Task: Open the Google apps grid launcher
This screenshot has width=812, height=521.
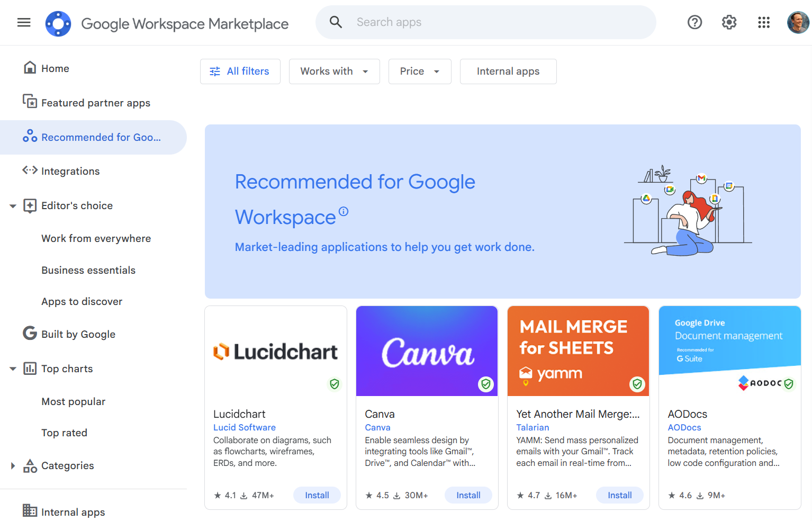Action: [x=763, y=22]
